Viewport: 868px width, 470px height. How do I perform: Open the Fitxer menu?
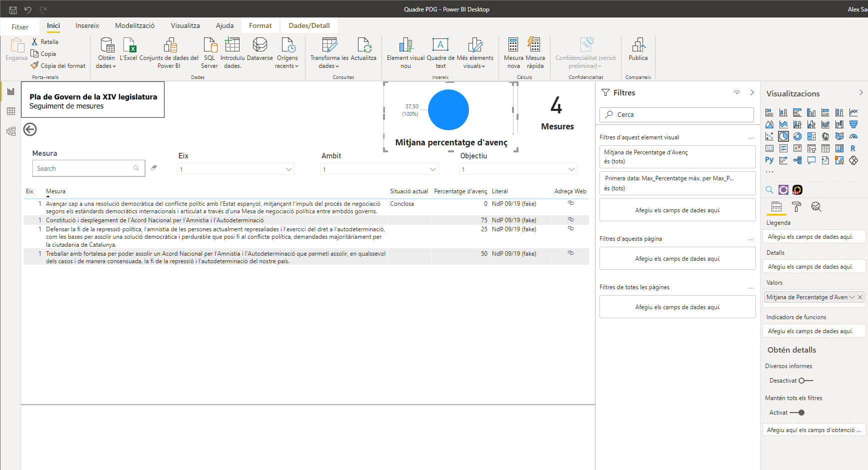click(20, 27)
